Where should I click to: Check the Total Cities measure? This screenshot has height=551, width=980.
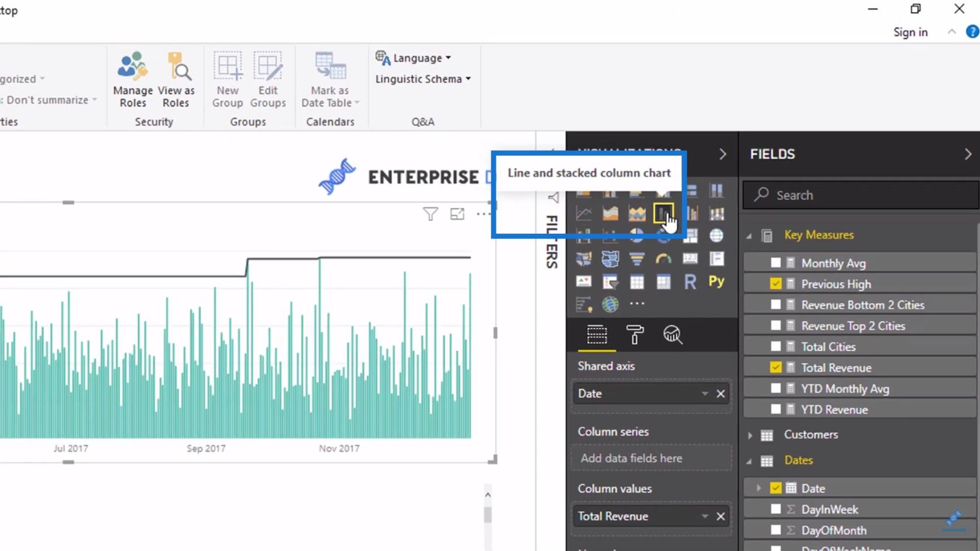(775, 347)
